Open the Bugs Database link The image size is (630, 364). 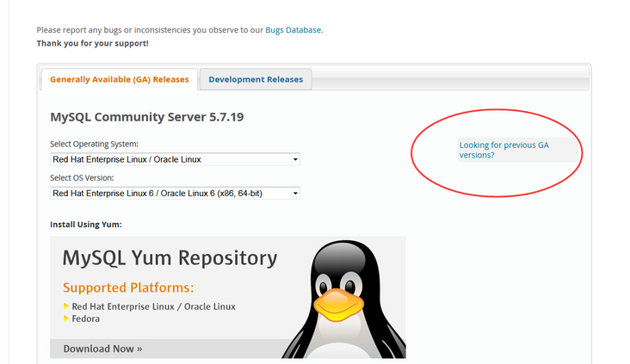pos(293,30)
